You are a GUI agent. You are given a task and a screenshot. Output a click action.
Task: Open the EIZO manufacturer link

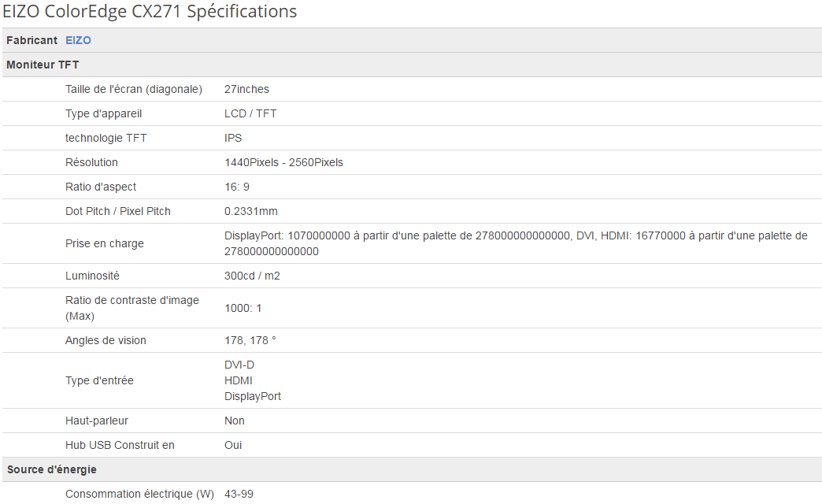(x=78, y=40)
